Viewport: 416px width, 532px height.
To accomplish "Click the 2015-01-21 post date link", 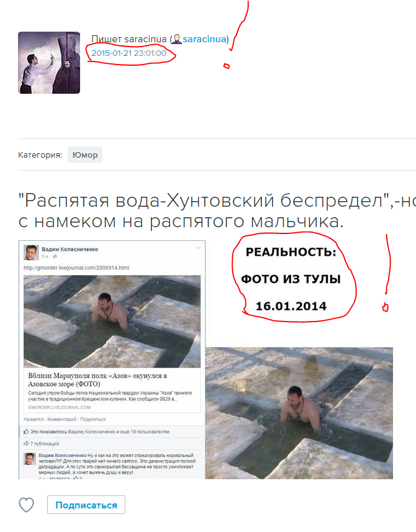I will coord(111,53).
